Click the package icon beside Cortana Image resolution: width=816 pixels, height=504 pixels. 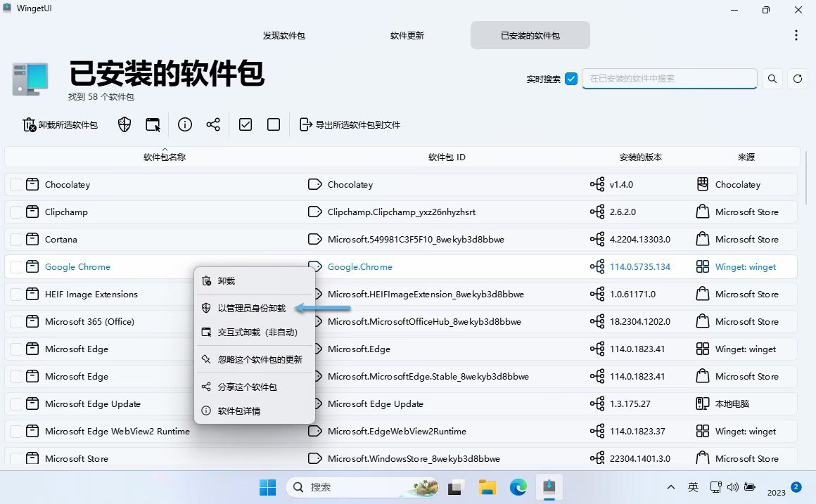(x=32, y=239)
